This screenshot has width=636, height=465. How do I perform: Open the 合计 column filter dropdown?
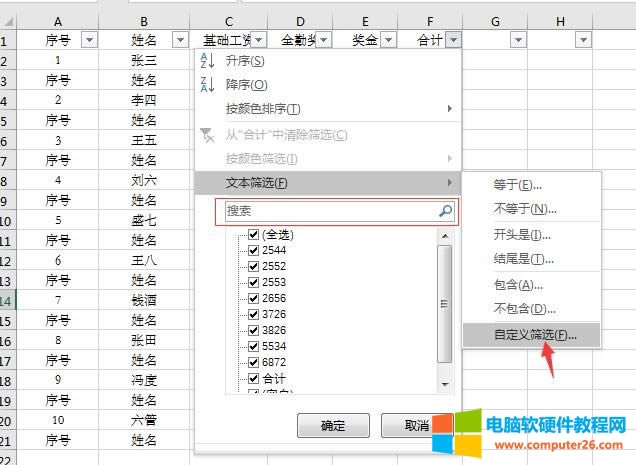click(x=454, y=39)
